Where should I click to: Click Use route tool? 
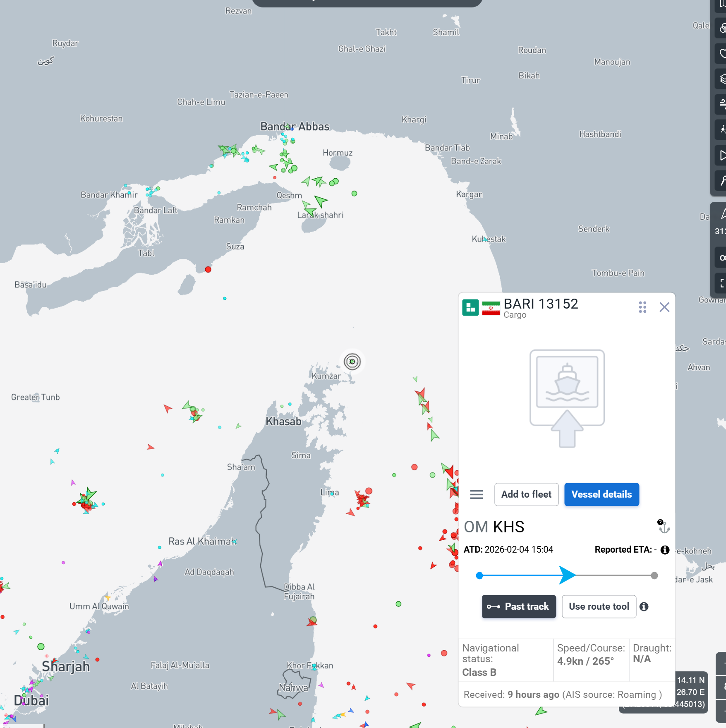tap(599, 607)
